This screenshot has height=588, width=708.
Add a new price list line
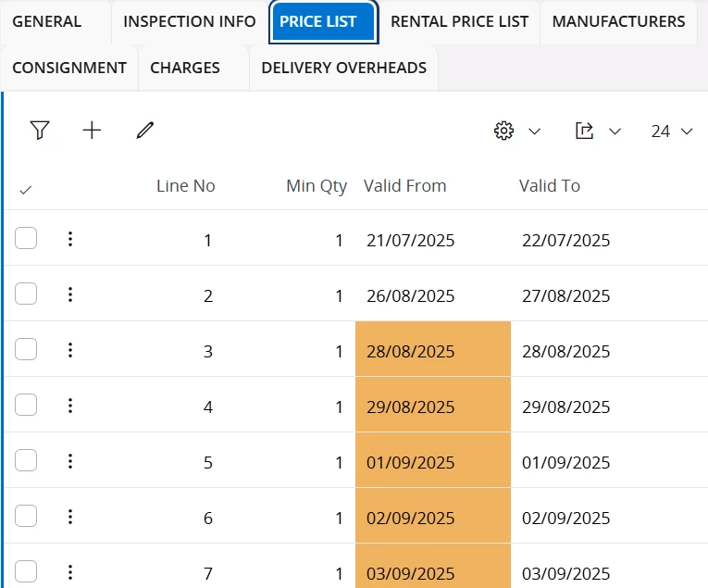92,131
